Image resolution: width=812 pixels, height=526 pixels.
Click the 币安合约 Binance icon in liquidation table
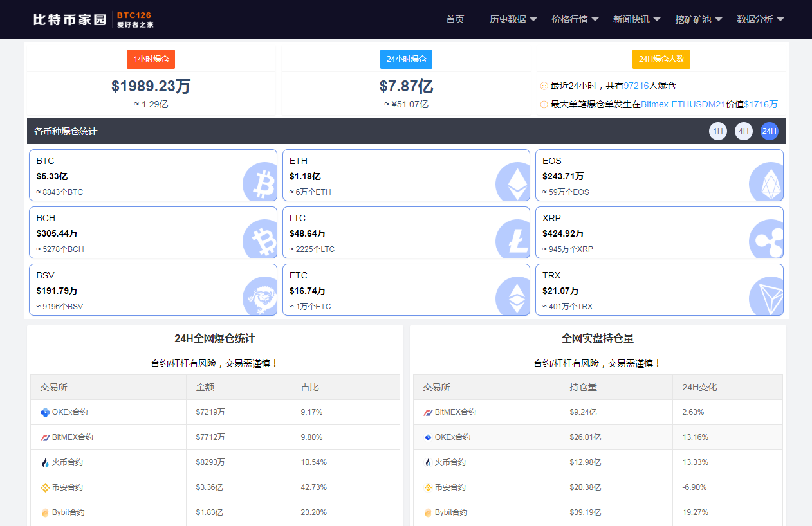click(x=45, y=487)
